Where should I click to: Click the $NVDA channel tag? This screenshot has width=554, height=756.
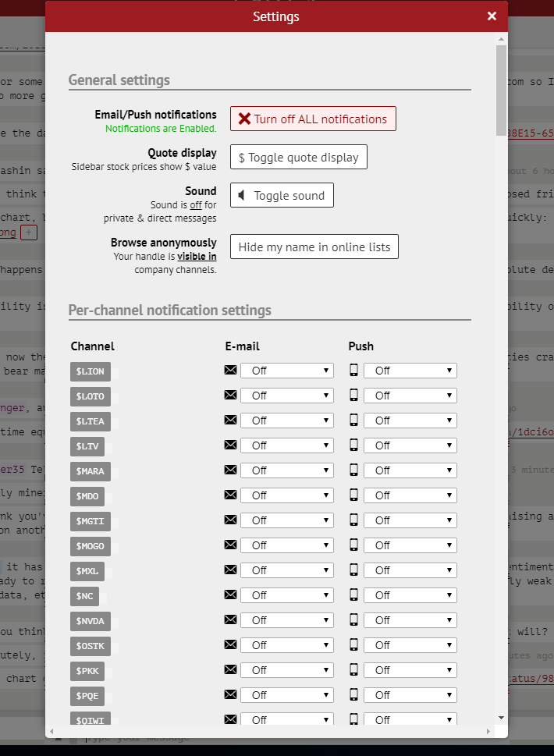click(x=91, y=621)
